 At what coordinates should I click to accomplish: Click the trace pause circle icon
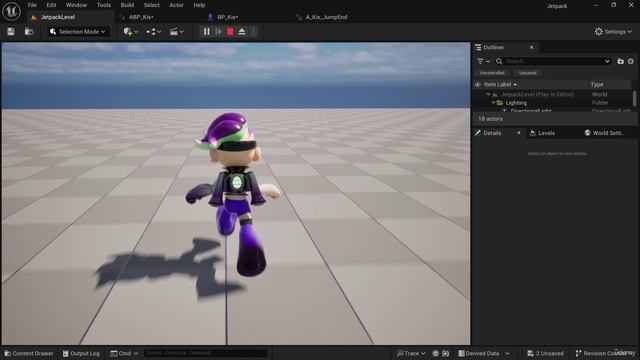pyautogui.click(x=436, y=353)
